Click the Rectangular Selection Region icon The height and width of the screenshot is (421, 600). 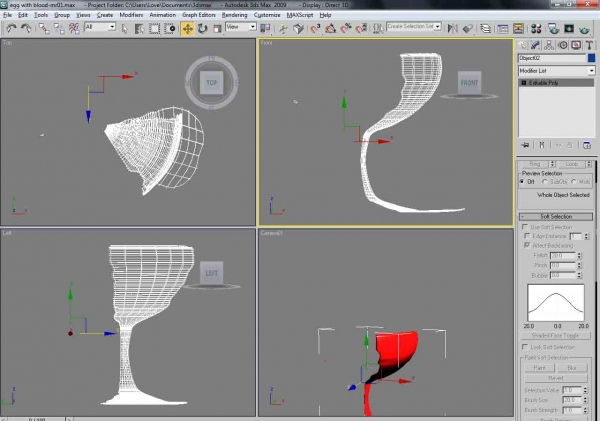[x=154, y=29]
